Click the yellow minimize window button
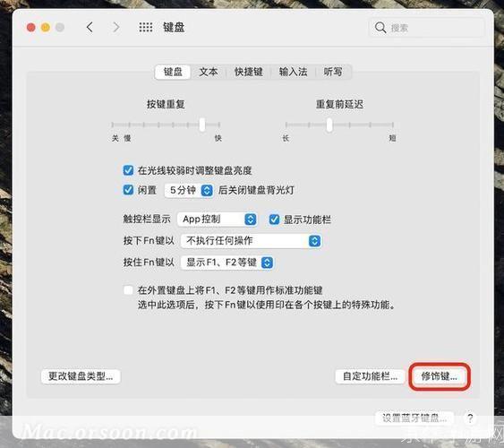Viewport: 504px width, 448px height. click(46, 28)
